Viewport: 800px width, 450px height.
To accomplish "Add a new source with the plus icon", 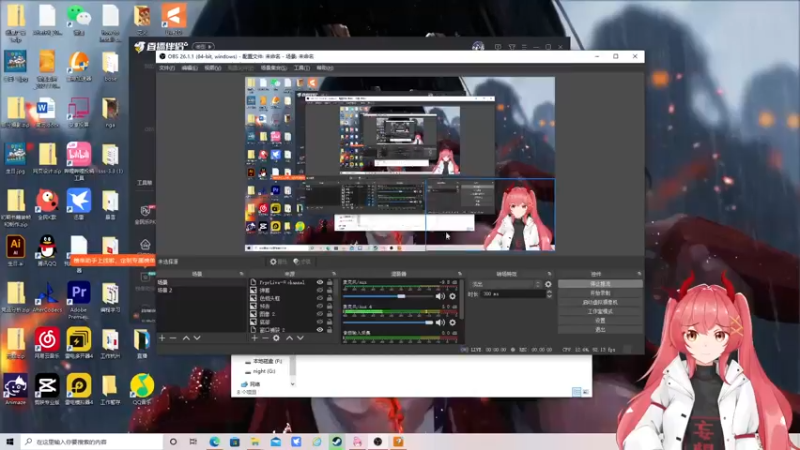I will pos(254,338).
